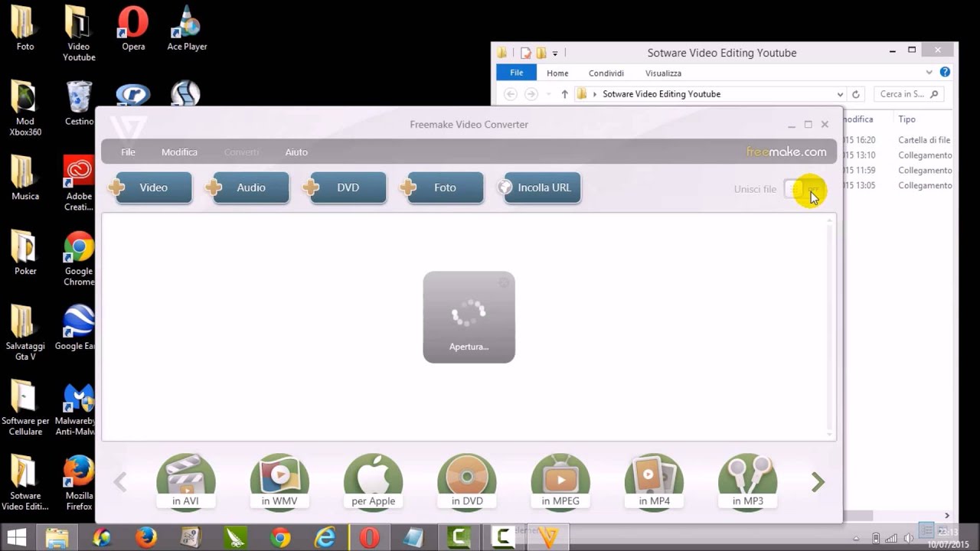Sort the Explorer list by the Tipo column
This screenshot has width=980, height=551.
coord(907,119)
